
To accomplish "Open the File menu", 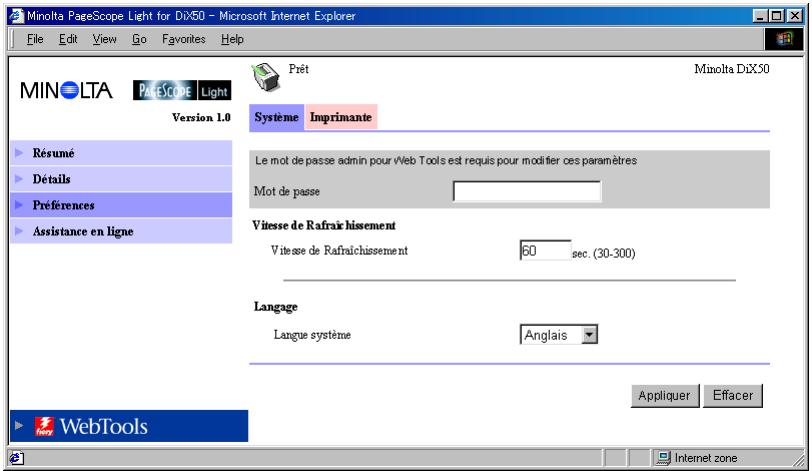I will tap(35, 39).
